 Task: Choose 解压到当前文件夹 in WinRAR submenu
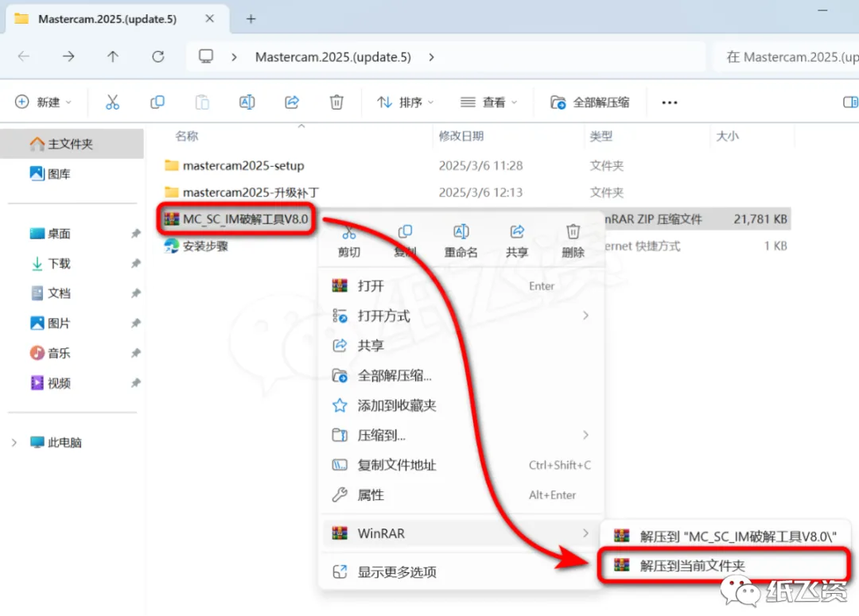tap(725, 565)
